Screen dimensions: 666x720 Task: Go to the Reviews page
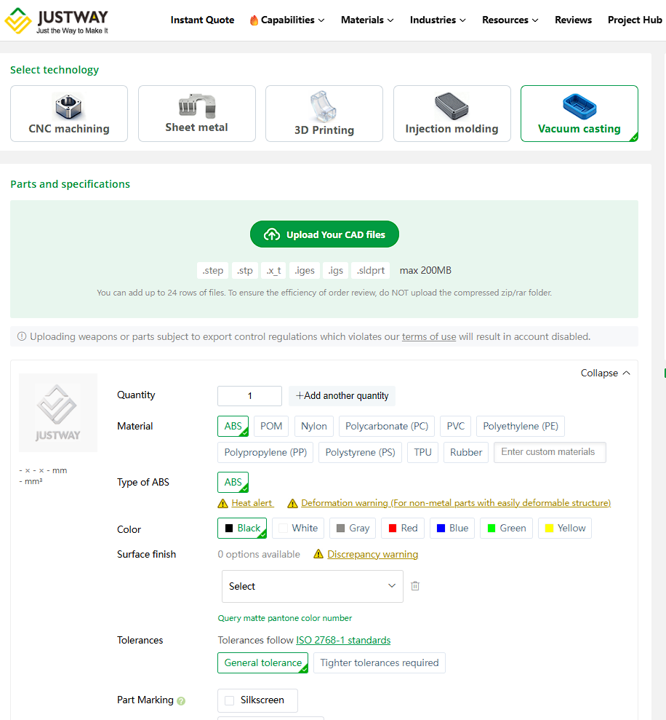[x=573, y=20]
